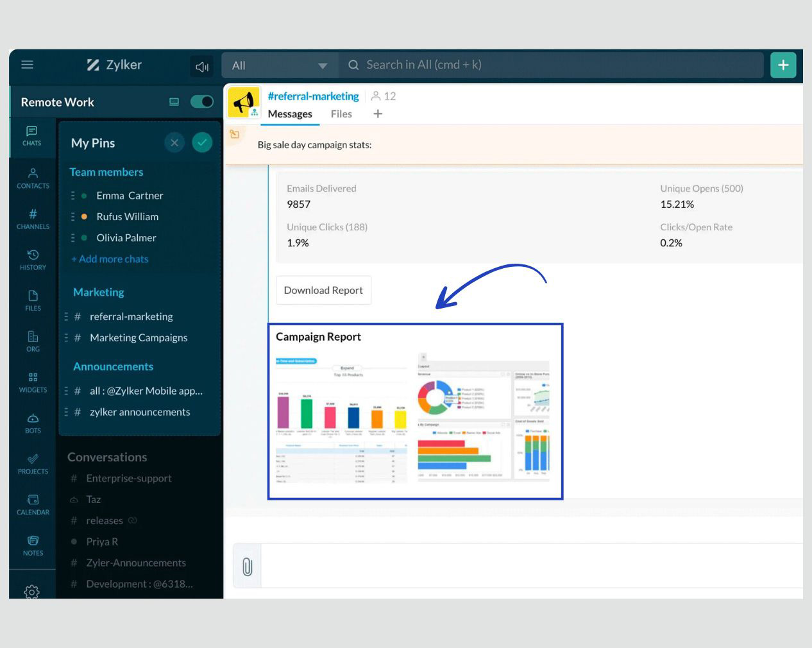Open the zylker announcements channel
812x648 pixels.
pos(140,413)
